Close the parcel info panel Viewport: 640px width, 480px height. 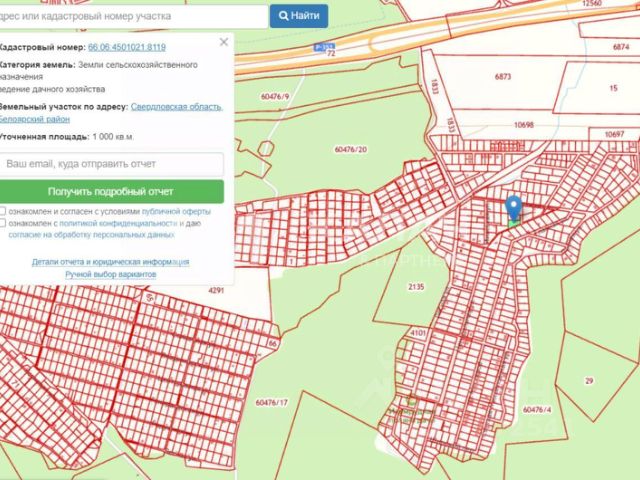click(x=224, y=42)
